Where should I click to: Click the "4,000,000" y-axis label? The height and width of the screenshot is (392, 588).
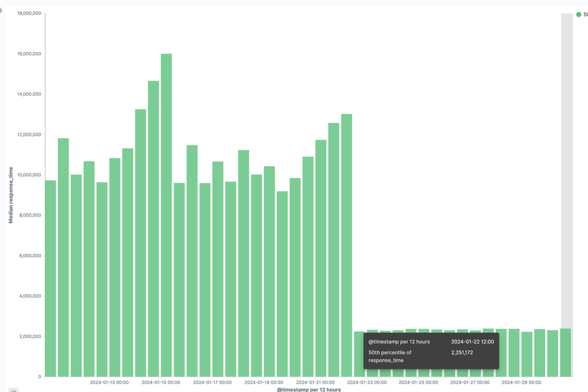click(x=30, y=296)
